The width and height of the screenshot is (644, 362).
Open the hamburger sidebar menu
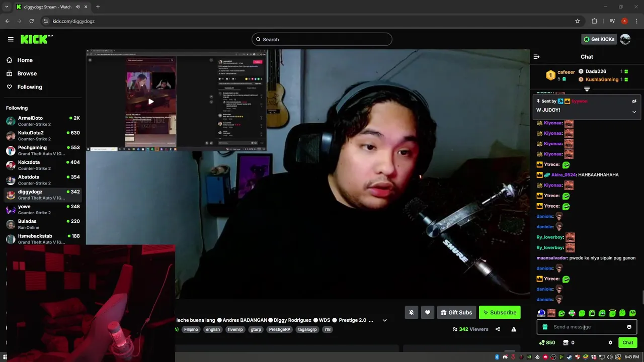(x=11, y=39)
